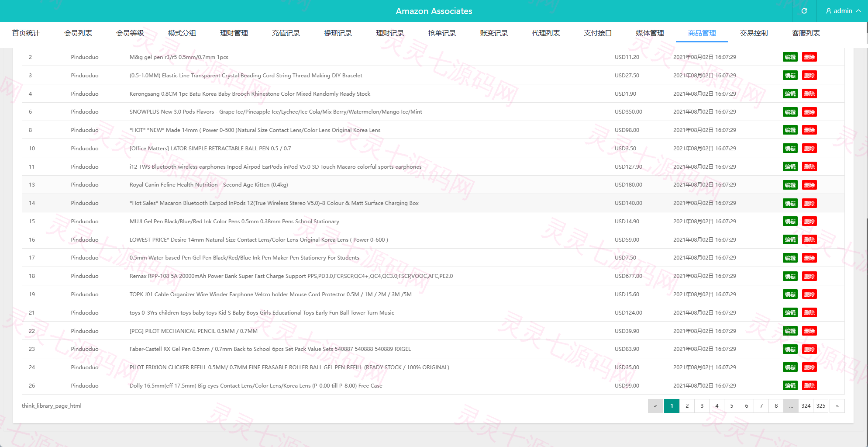
Task: Click the toys 0-3Yrs children toys title
Action: tap(262, 313)
